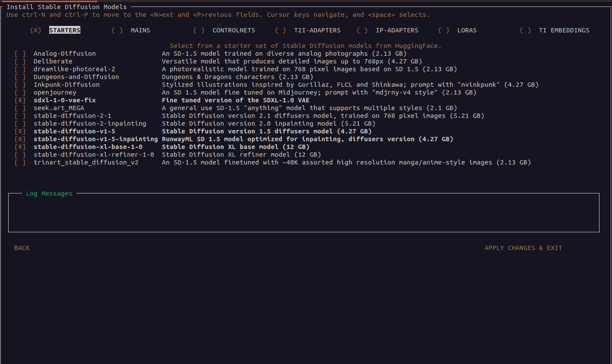The image size is (612, 364).
Task: Enable the Deliberate model checkbox
Action: [x=20, y=61]
